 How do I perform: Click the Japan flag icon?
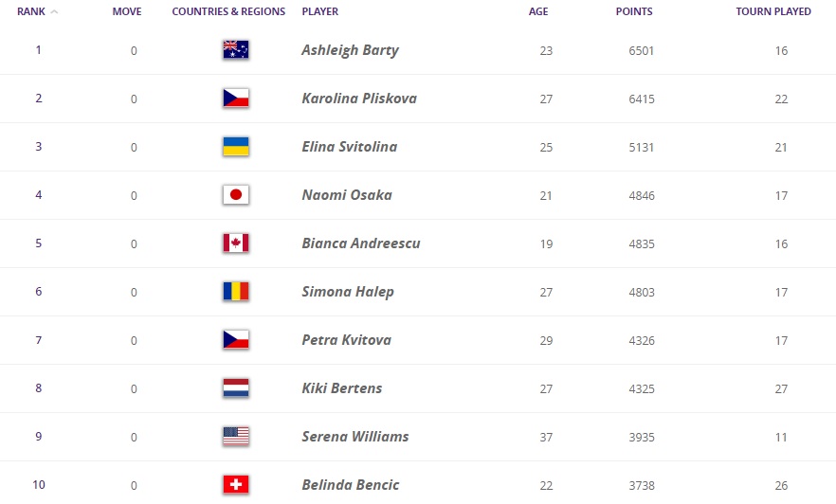click(x=236, y=195)
